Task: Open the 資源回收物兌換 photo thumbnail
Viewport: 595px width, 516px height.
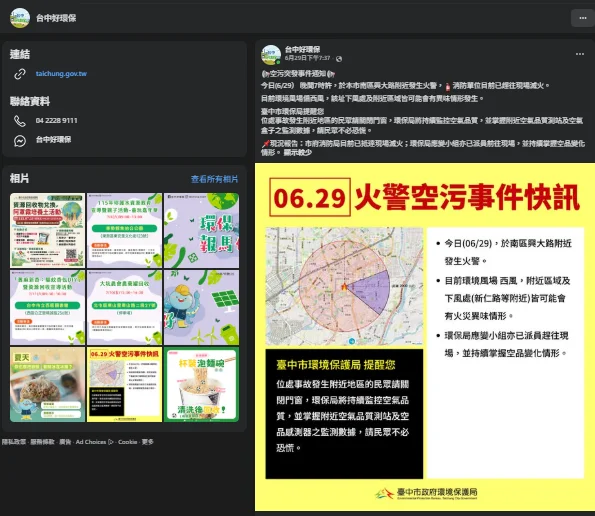Action: click(47, 230)
